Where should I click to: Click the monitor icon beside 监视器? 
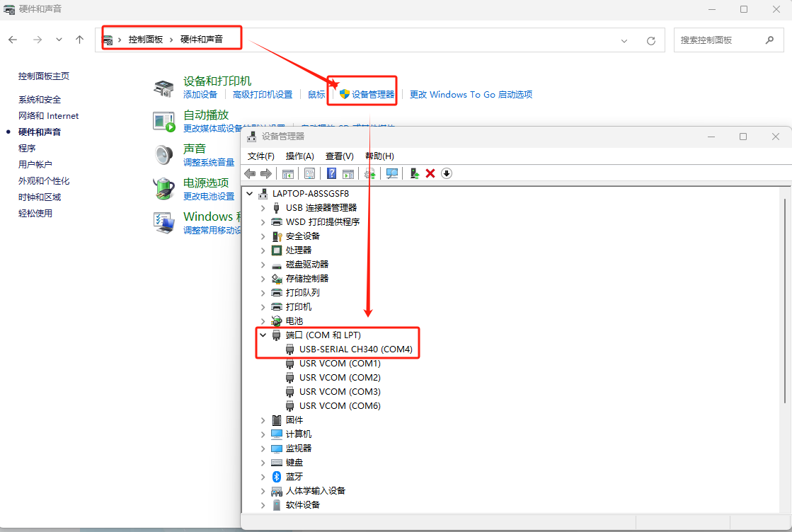276,449
